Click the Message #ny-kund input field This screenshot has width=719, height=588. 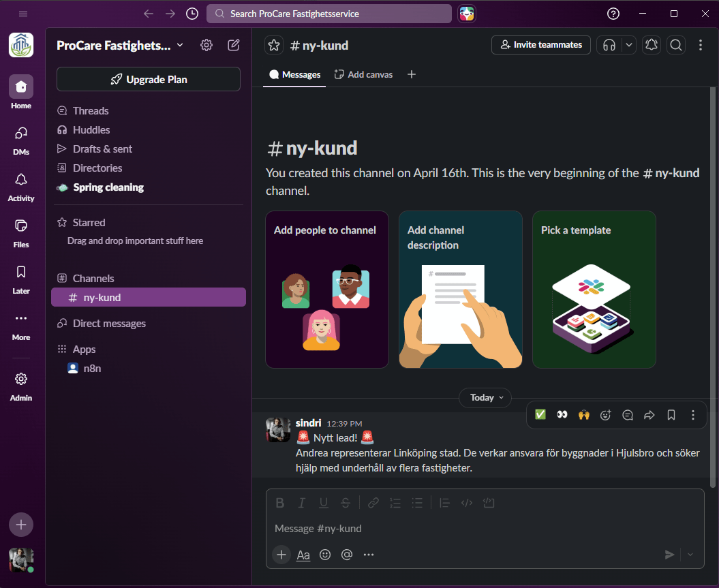[485, 529]
